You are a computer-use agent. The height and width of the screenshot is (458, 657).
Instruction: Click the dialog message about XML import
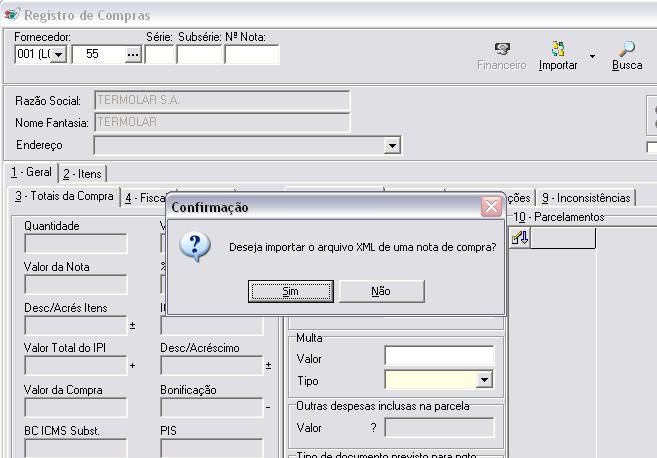pyautogui.click(x=362, y=247)
